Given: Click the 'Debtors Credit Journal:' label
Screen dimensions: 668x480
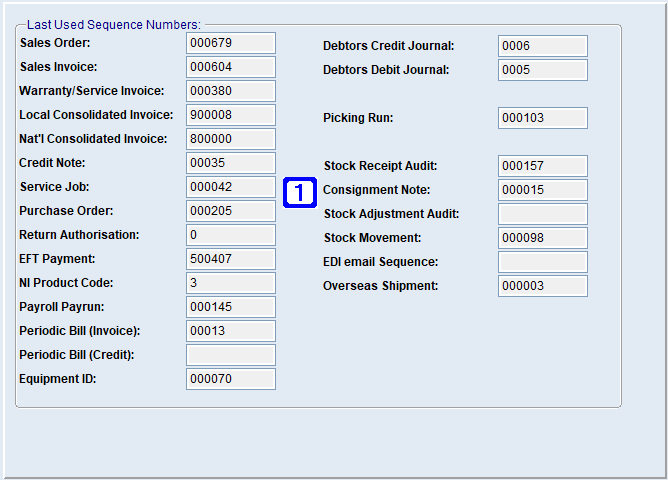Looking at the screenshot, I should click(389, 46).
